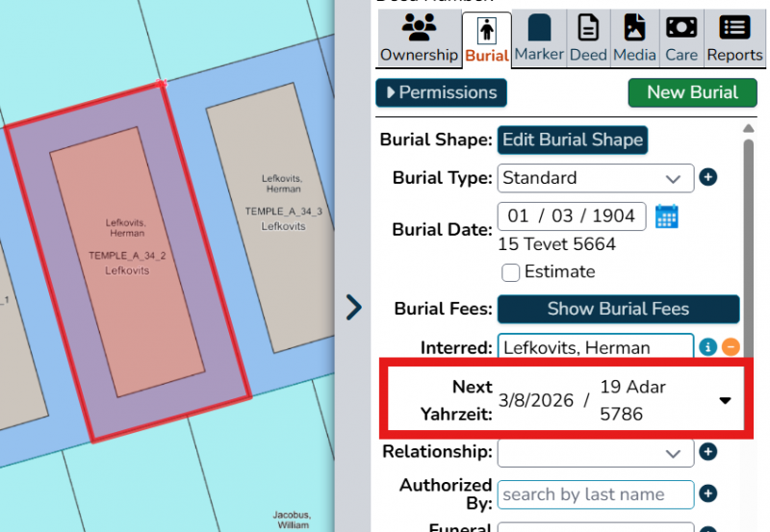
Task: Open the Care tab
Action: click(681, 38)
